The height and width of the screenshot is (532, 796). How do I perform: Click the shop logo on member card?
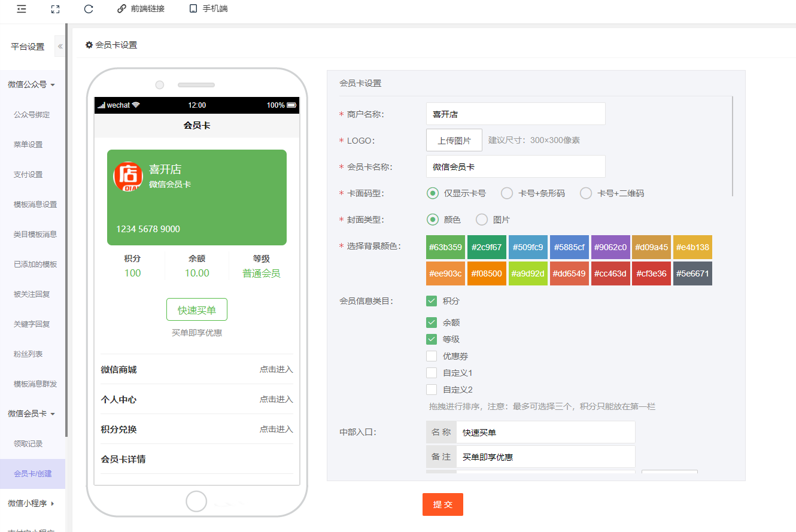coord(127,177)
